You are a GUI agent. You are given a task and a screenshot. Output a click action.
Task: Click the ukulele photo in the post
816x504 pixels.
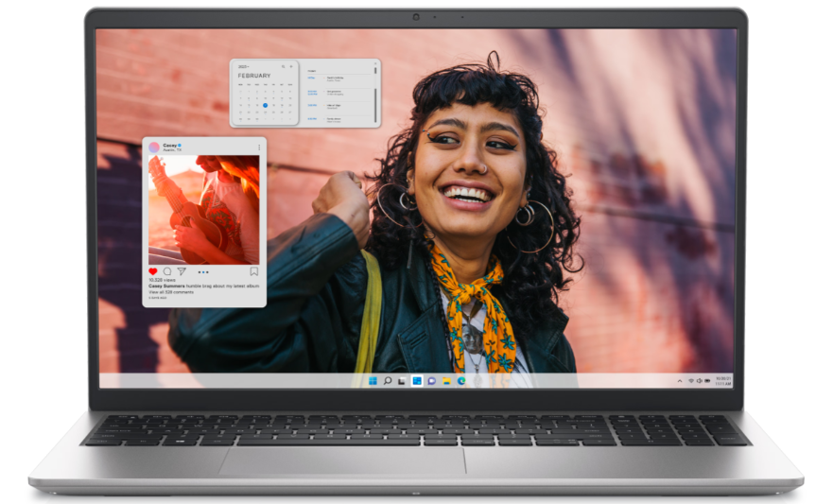point(203,210)
